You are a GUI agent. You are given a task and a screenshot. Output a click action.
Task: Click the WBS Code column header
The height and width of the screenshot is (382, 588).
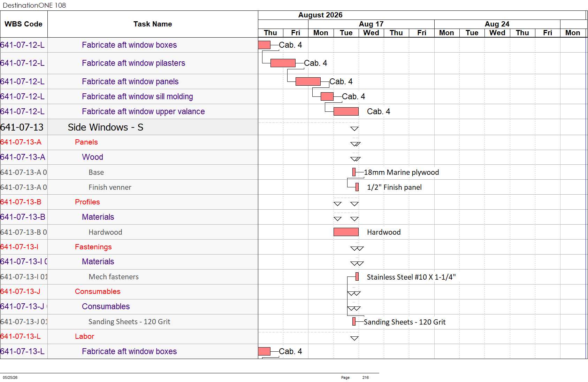click(x=23, y=24)
